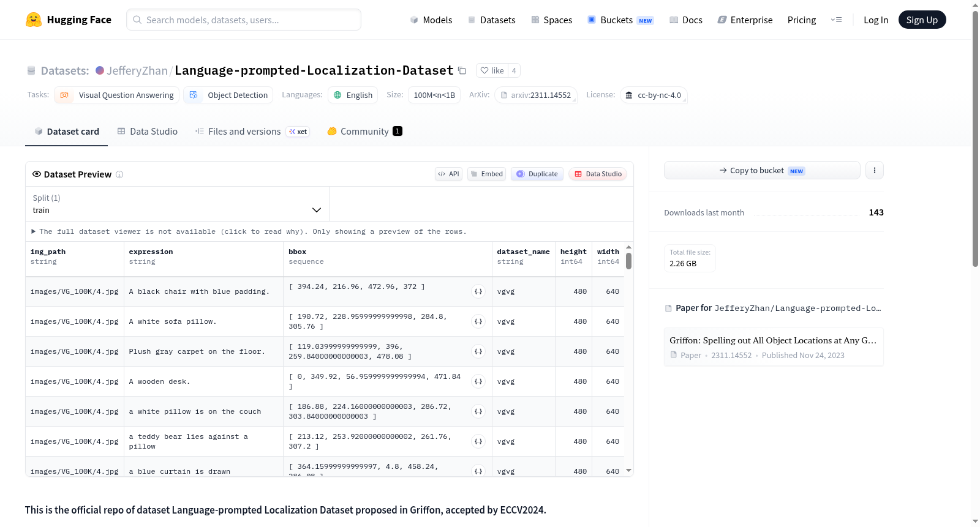Open the Split train dropdown
This screenshot has width=980, height=527.
click(x=178, y=204)
